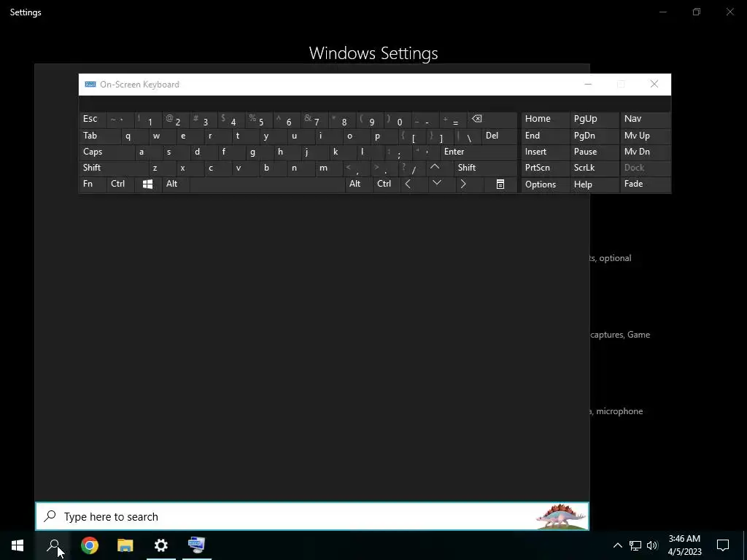The height and width of the screenshot is (560, 747).
Task: Click the number 5 key
Action: 259,120
